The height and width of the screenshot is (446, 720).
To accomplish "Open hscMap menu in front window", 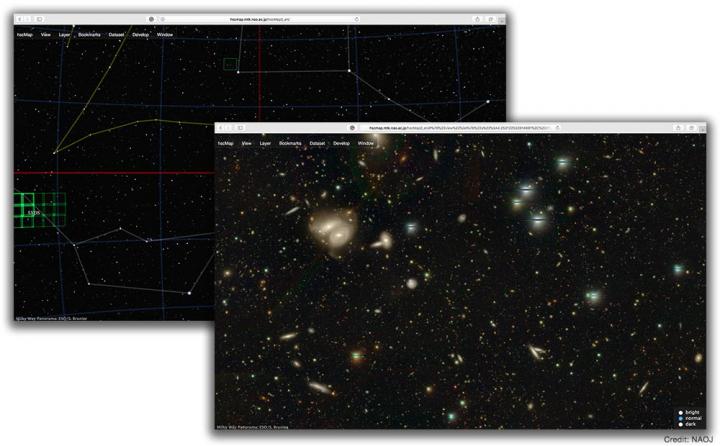I will coord(225,143).
